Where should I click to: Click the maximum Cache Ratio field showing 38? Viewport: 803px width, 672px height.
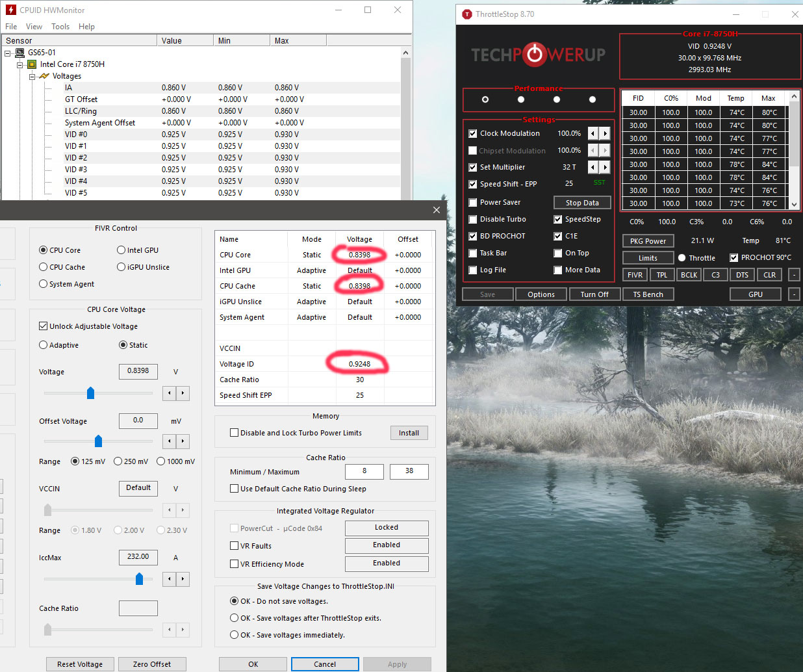[409, 471]
